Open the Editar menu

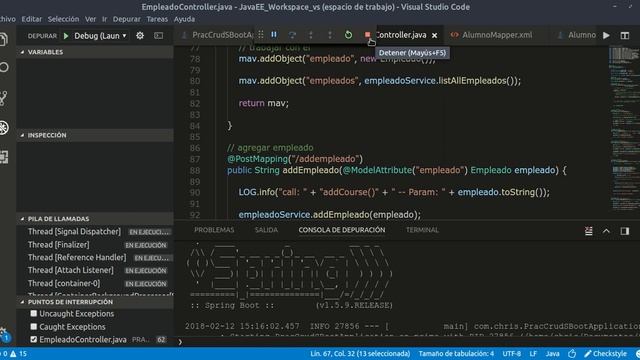click(x=31, y=19)
